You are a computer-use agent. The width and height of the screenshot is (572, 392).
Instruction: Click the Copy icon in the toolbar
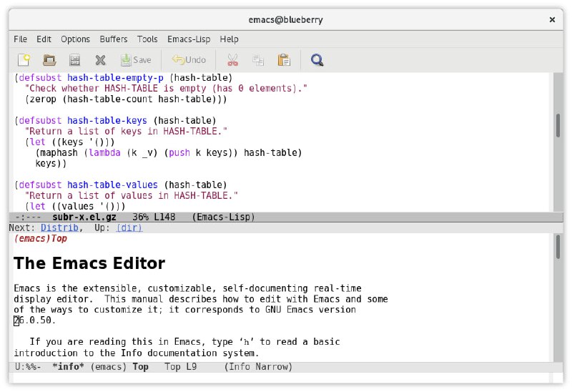pyautogui.click(x=258, y=60)
